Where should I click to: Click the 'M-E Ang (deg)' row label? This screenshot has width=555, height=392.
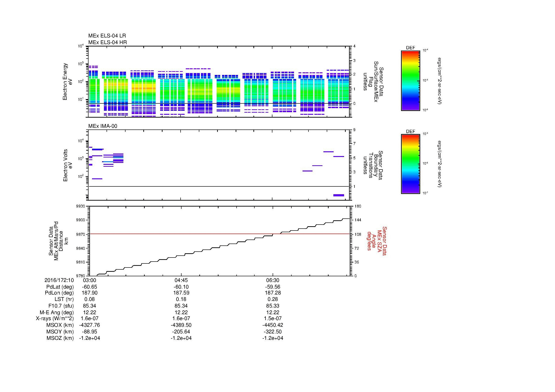click(x=56, y=312)
